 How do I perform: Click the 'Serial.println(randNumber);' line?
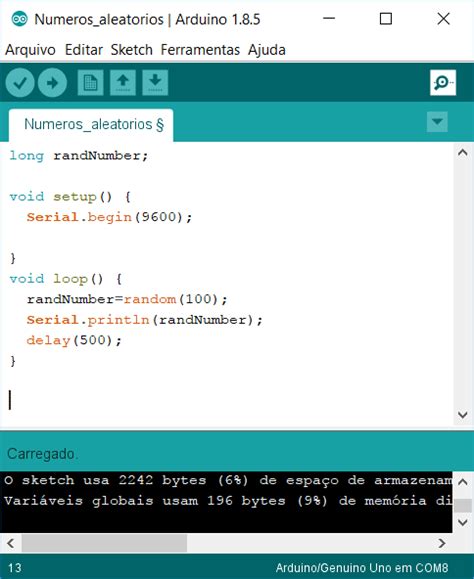tap(144, 320)
